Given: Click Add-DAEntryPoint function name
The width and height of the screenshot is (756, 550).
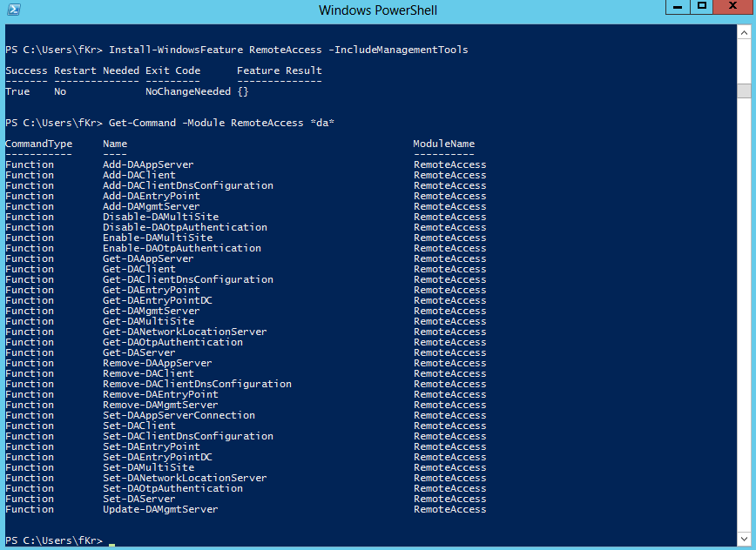Looking at the screenshot, I should [152, 196].
